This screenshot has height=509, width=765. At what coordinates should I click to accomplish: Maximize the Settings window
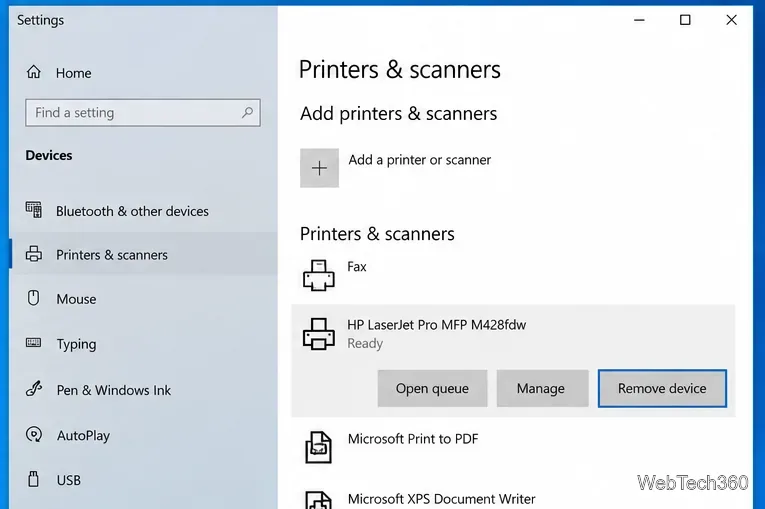coord(685,20)
